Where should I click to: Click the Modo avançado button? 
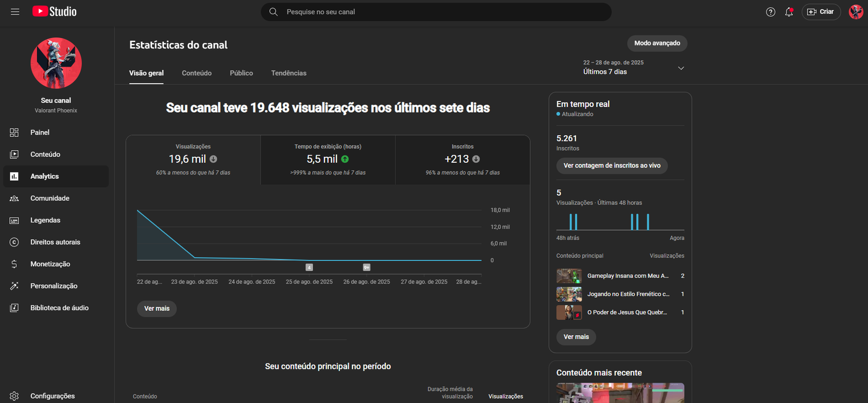[657, 43]
